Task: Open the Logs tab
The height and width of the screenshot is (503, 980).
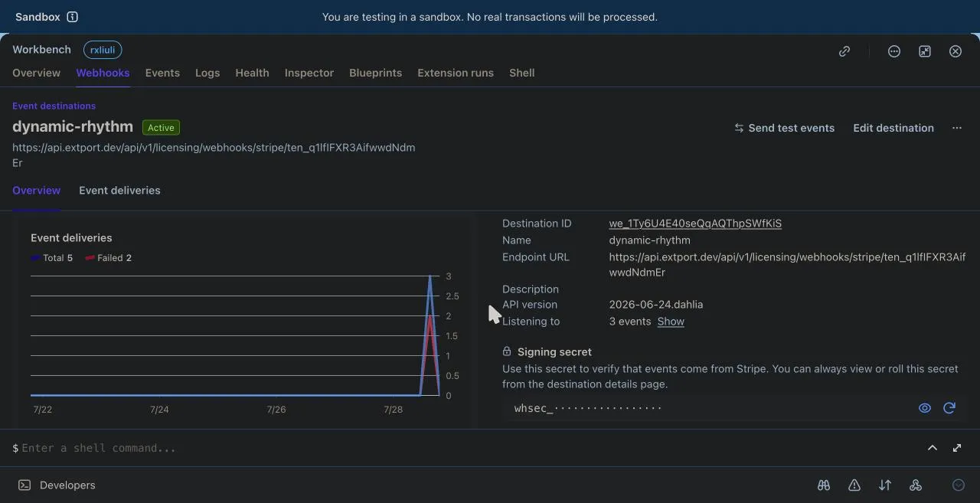Action: pyautogui.click(x=207, y=73)
